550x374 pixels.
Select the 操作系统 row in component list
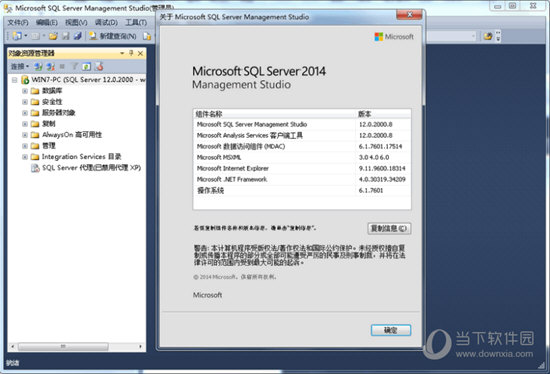pos(302,191)
